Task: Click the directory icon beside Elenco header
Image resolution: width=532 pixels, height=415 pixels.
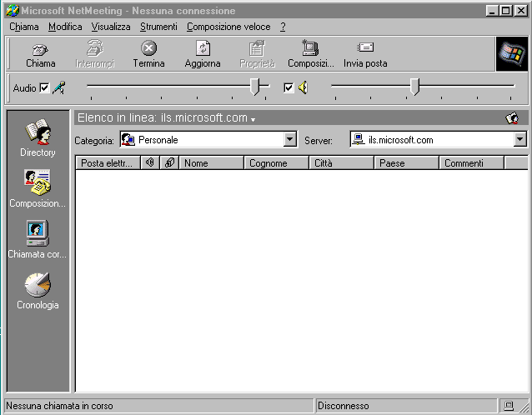Action: point(512,118)
